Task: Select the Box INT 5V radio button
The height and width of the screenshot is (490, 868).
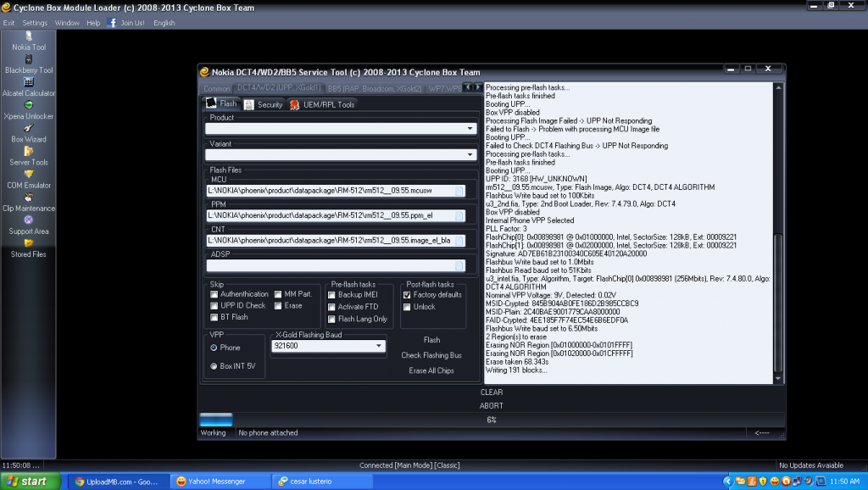Action: point(214,366)
